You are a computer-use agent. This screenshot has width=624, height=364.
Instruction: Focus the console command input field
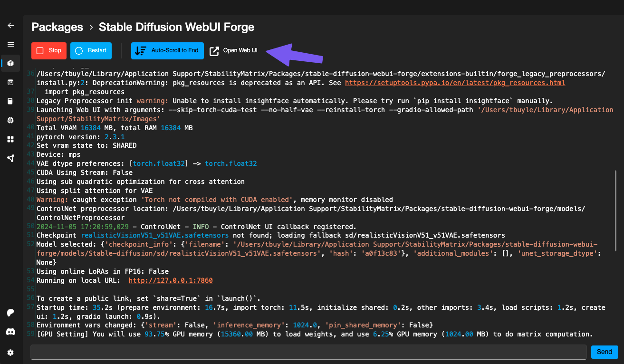point(308,352)
